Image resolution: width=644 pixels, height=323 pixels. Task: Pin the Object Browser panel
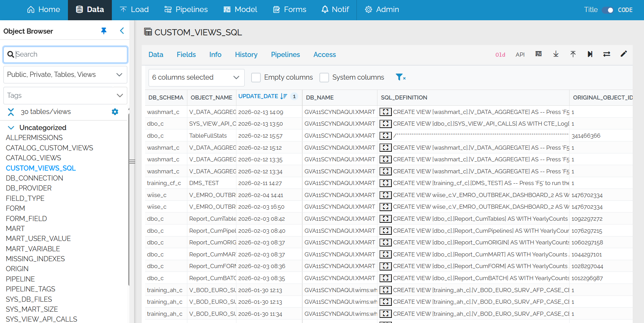tap(104, 31)
